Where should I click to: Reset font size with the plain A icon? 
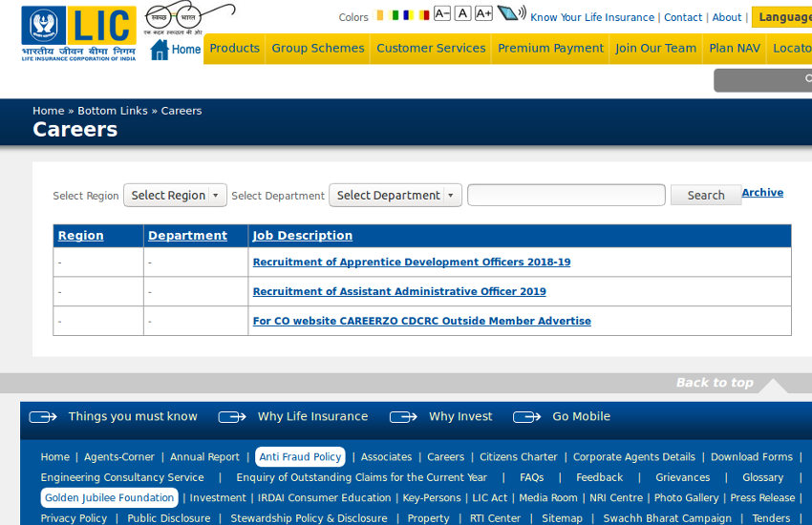[x=462, y=13]
